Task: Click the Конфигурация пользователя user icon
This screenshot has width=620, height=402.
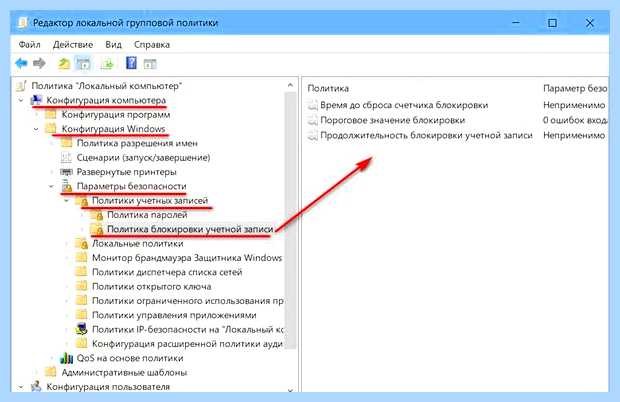Action: (x=36, y=386)
